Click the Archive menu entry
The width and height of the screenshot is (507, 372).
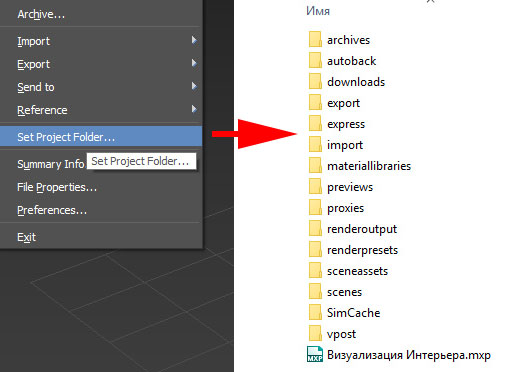pyautogui.click(x=41, y=14)
